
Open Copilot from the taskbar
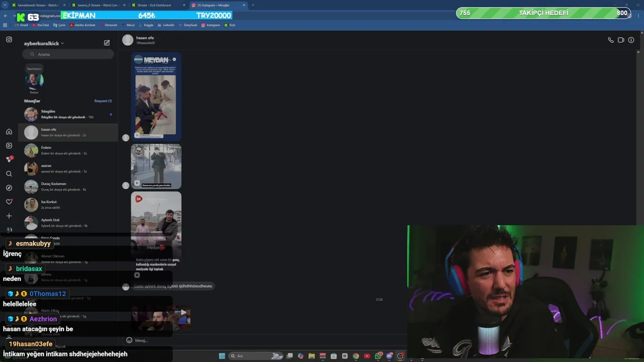(300, 356)
